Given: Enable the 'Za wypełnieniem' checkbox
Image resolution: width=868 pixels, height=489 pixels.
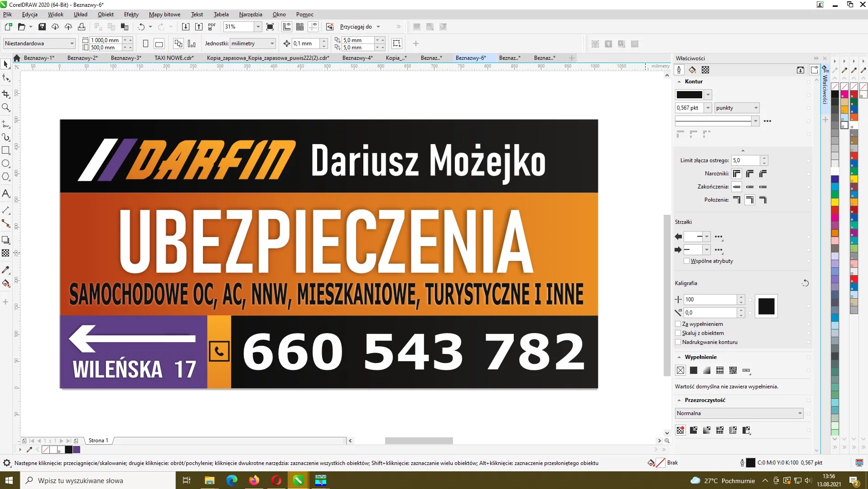Looking at the screenshot, I should click(679, 324).
